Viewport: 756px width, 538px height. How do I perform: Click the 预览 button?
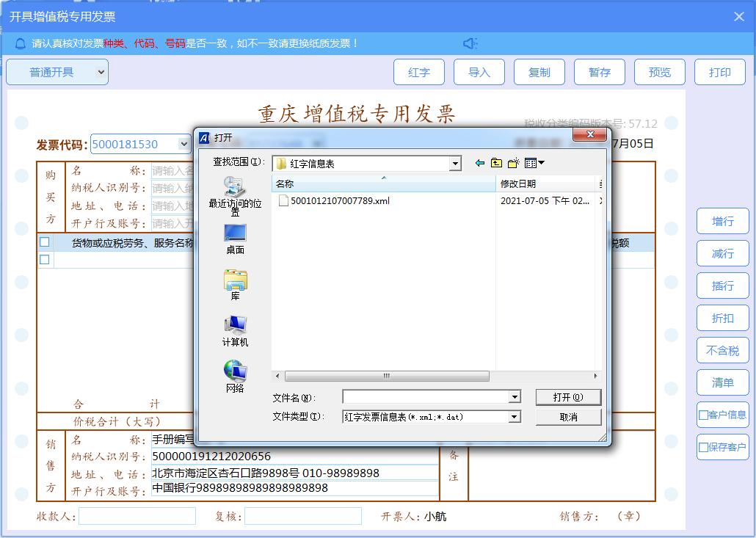[x=659, y=71]
